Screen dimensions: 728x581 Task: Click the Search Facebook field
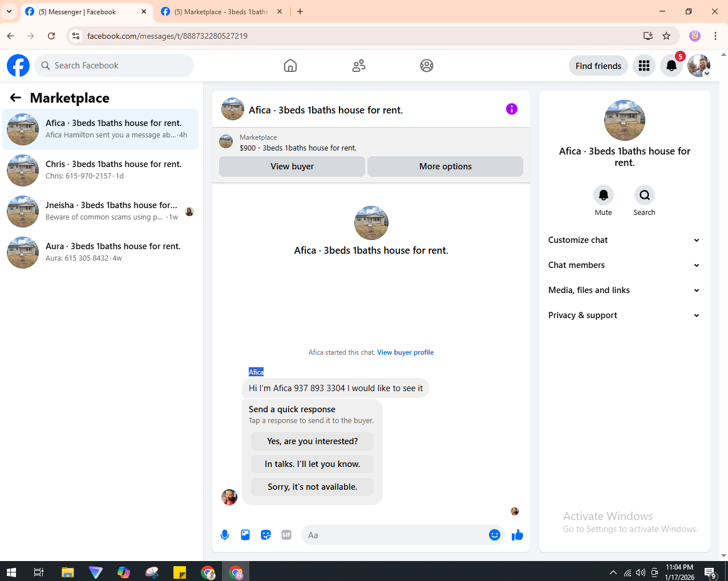click(114, 66)
